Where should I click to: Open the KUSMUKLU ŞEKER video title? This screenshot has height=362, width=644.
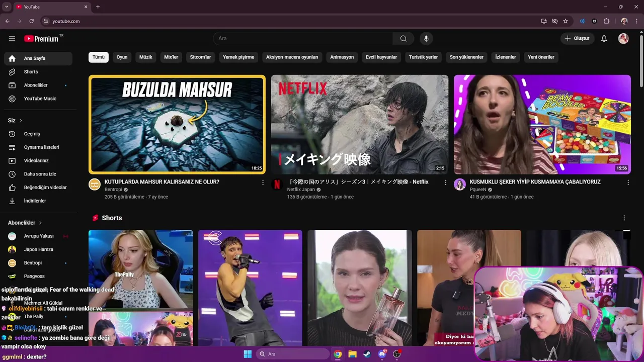point(535,182)
